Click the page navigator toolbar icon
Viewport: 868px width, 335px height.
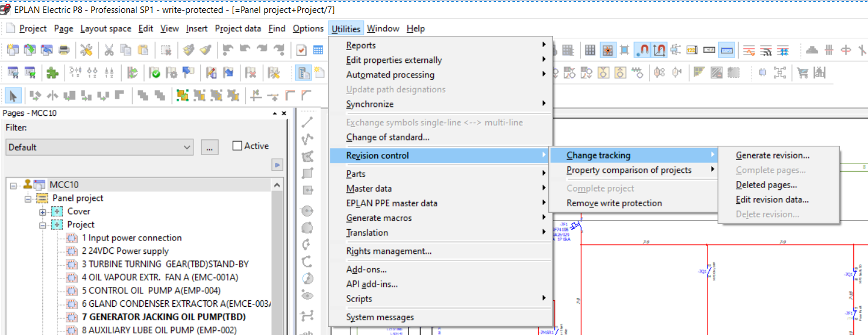point(304,73)
